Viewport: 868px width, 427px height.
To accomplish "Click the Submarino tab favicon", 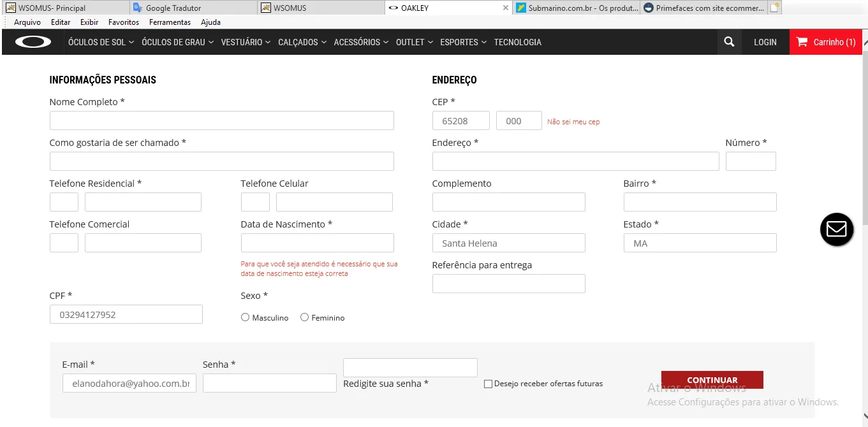I will click(x=521, y=8).
